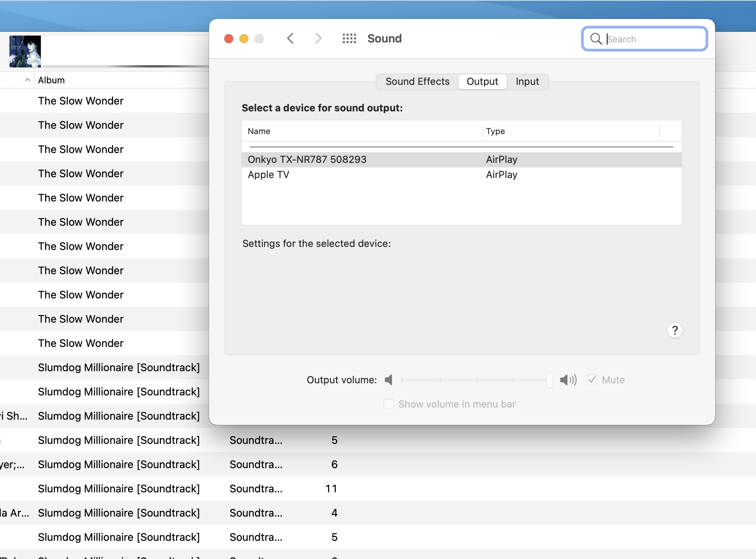This screenshot has height=559, width=756.
Task: Click the yellow minimize window button
Action: [244, 39]
